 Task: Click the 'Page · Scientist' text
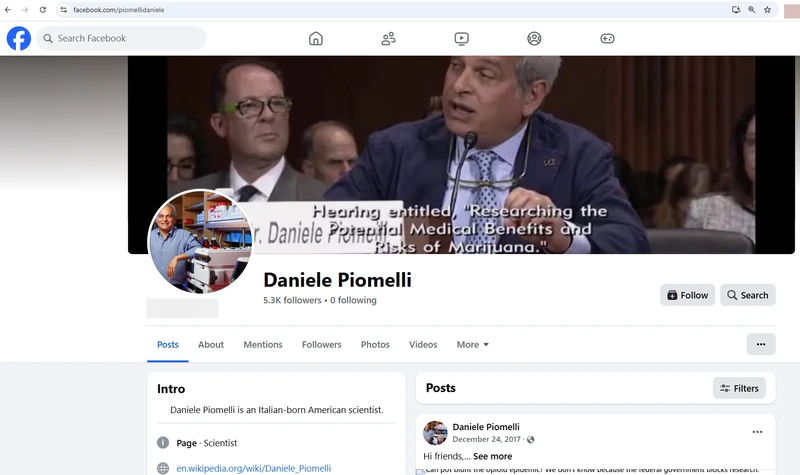coord(207,443)
